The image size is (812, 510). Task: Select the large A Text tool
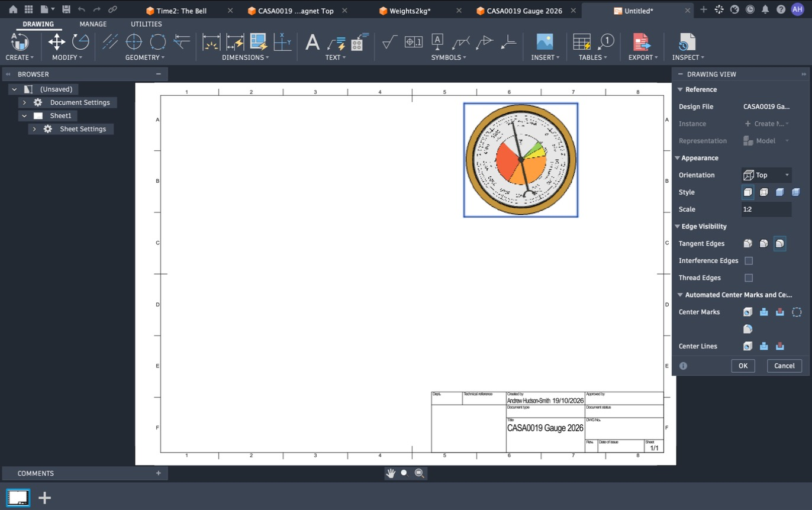(x=312, y=42)
